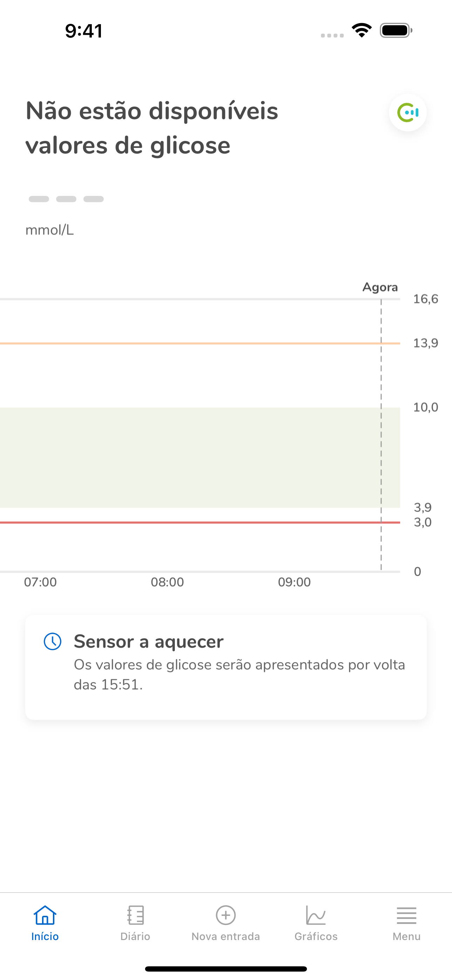Select the Gráficos tab label

coord(316,936)
